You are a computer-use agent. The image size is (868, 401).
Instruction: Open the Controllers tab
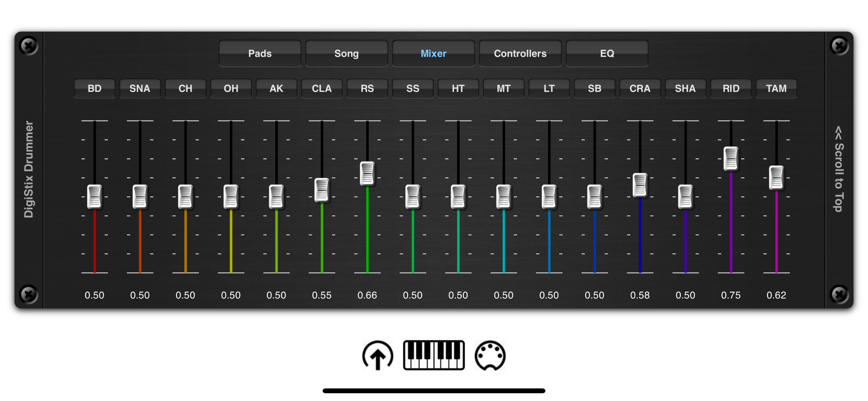520,53
